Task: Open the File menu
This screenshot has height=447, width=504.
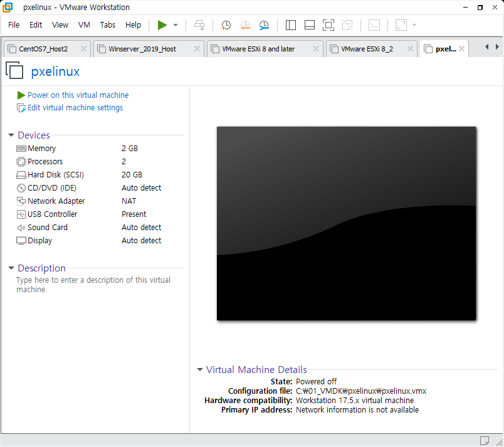Action: [x=14, y=24]
